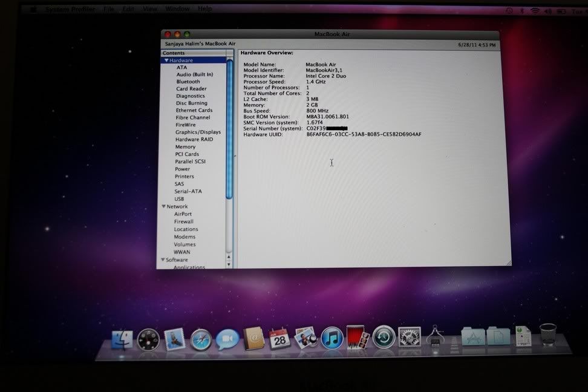Open the Window menu

177,8
